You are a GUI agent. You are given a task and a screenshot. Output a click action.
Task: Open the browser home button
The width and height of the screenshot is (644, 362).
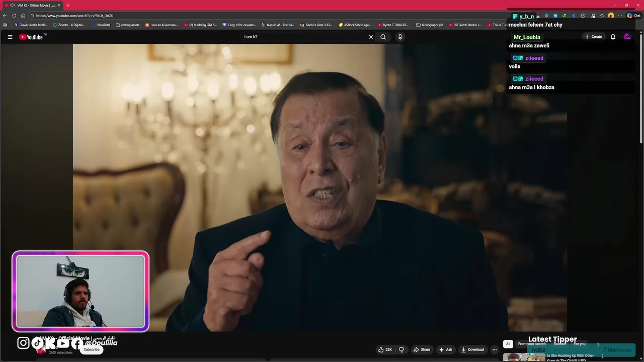23,16
